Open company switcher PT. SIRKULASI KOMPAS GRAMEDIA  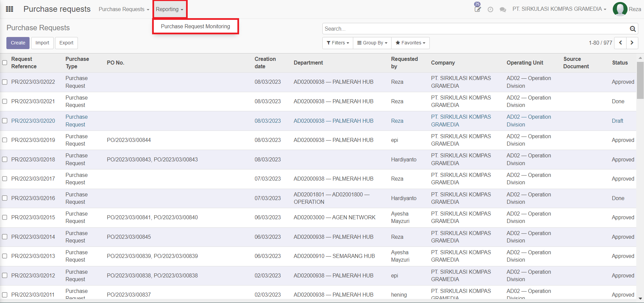tap(559, 9)
